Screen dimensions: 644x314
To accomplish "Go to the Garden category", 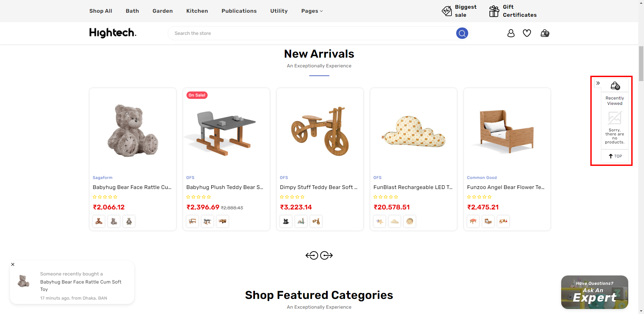I will click(x=162, y=11).
